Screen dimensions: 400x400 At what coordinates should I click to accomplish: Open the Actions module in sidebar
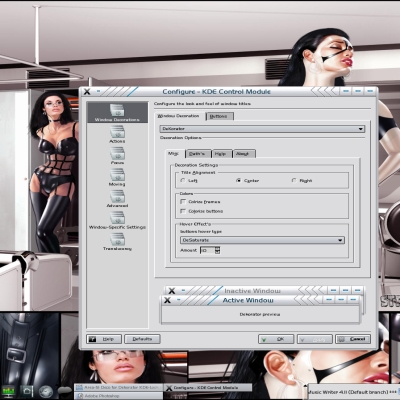coord(117,134)
